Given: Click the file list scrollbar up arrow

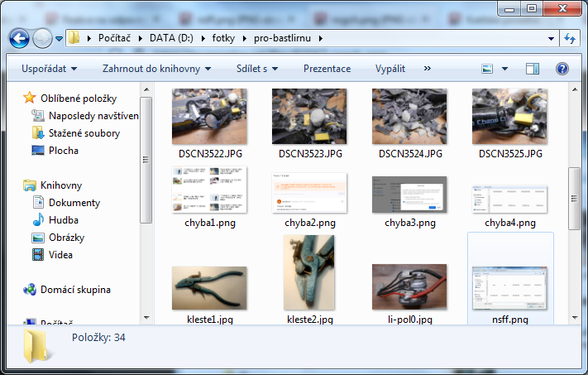Looking at the screenshot, I should pyautogui.click(x=575, y=89).
